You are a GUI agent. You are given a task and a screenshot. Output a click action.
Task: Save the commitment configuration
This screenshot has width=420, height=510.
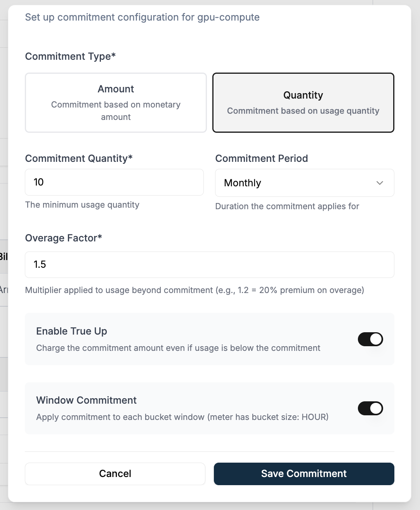click(x=304, y=474)
